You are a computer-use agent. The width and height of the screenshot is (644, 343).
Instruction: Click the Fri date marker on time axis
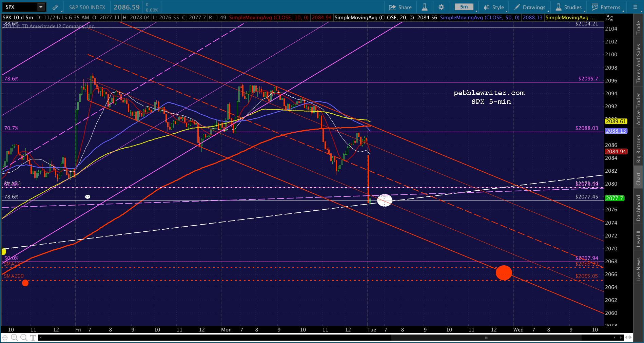coord(78,330)
